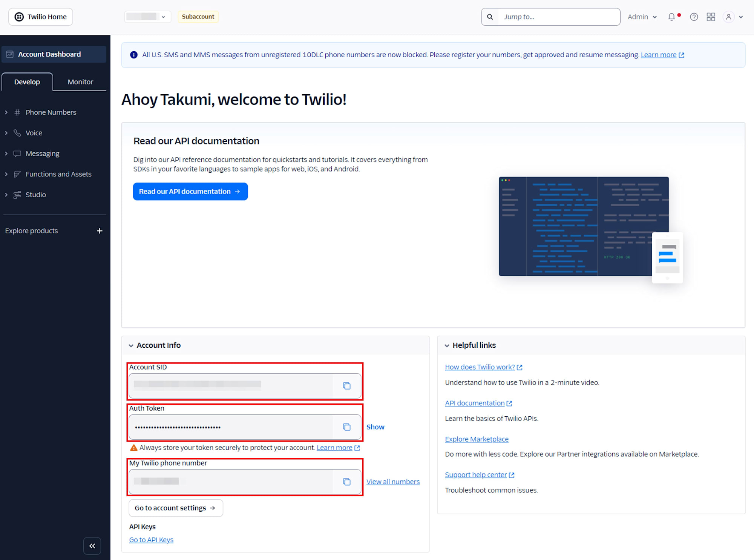Image resolution: width=754 pixels, height=560 pixels.
Task: Click the Twilio Home logo button
Action: [x=40, y=17]
